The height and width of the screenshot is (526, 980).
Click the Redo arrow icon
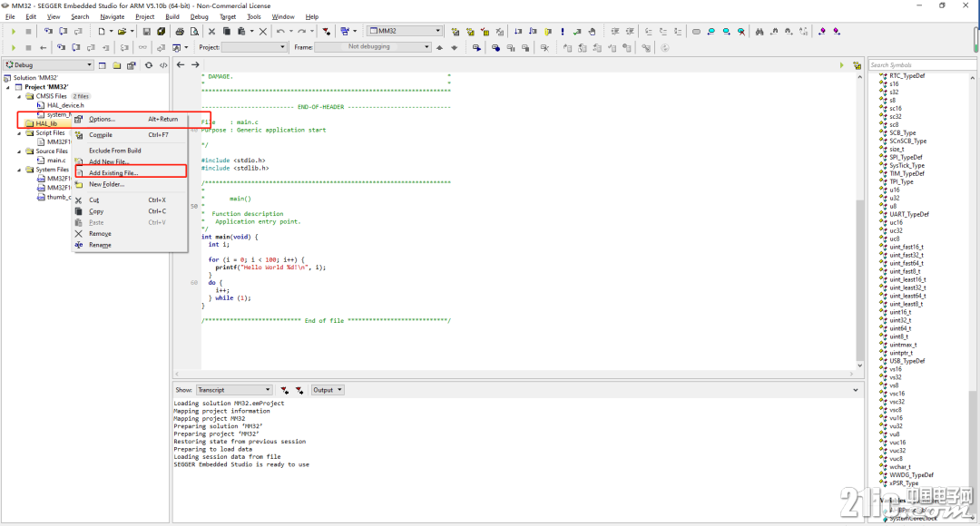point(302,31)
